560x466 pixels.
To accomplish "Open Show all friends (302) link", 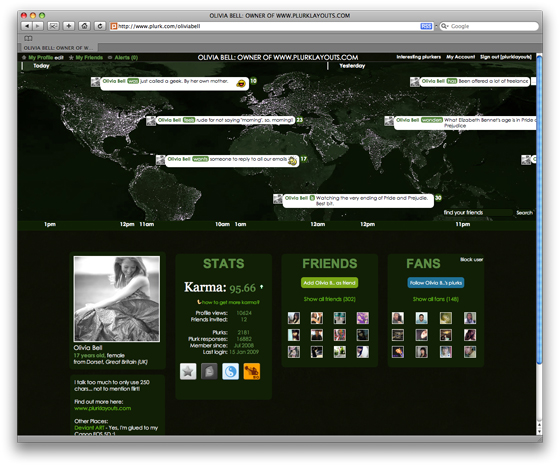I will [330, 299].
